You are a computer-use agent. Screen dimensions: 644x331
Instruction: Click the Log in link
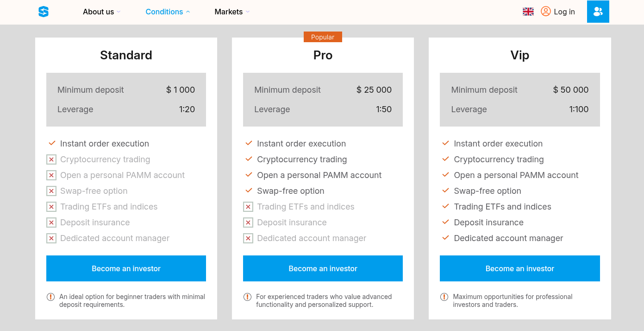coord(564,12)
